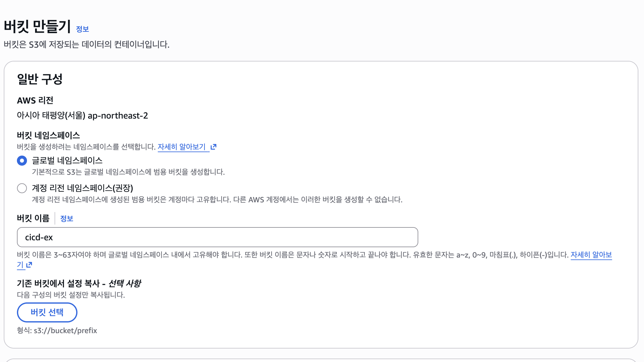Screen dimensions: 644x362
Task: Click the 일반 구성 section heading
Action: [x=40, y=79]
